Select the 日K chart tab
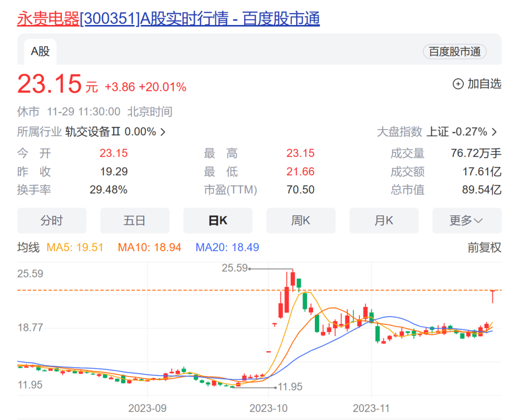 pyautogui.click(x=218, y=221)
